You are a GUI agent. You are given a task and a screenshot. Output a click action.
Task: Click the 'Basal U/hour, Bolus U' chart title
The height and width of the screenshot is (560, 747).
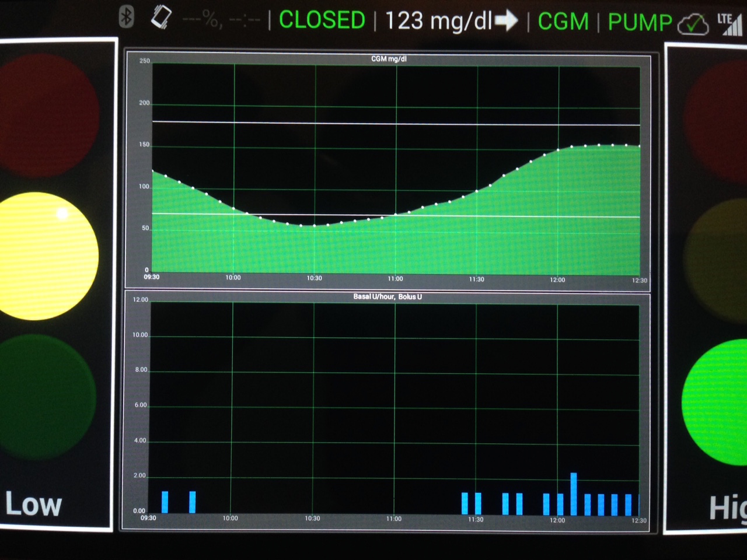(387, 297)
